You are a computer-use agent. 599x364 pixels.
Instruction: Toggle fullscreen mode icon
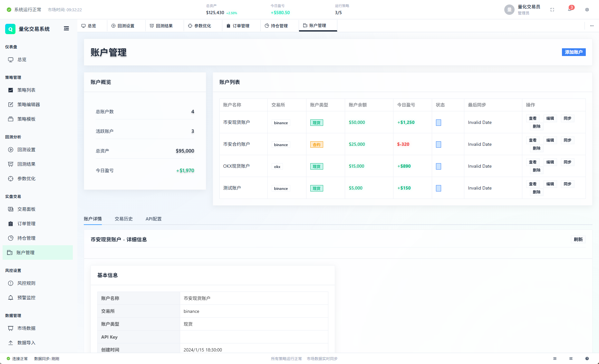(x=552, y=10)
